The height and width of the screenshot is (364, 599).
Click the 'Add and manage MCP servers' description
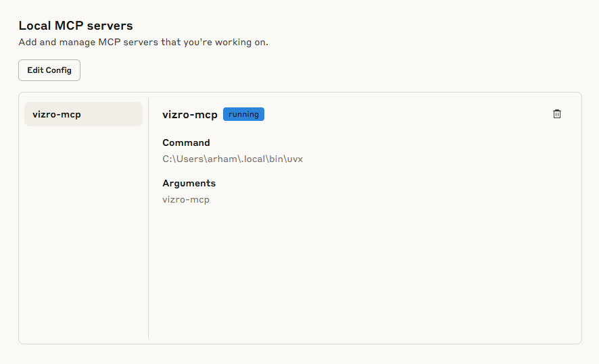(143, 42)
